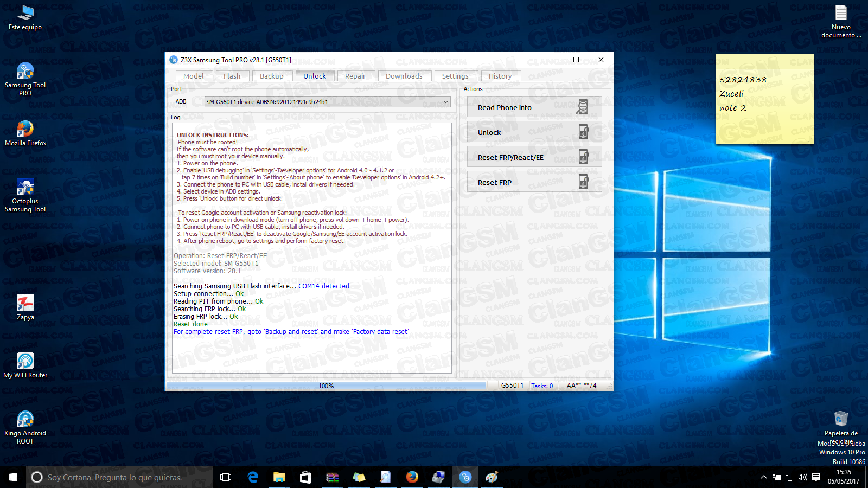Open WinRAR from taskbar
The image size is (868, 488).
(x=332, y=477)
